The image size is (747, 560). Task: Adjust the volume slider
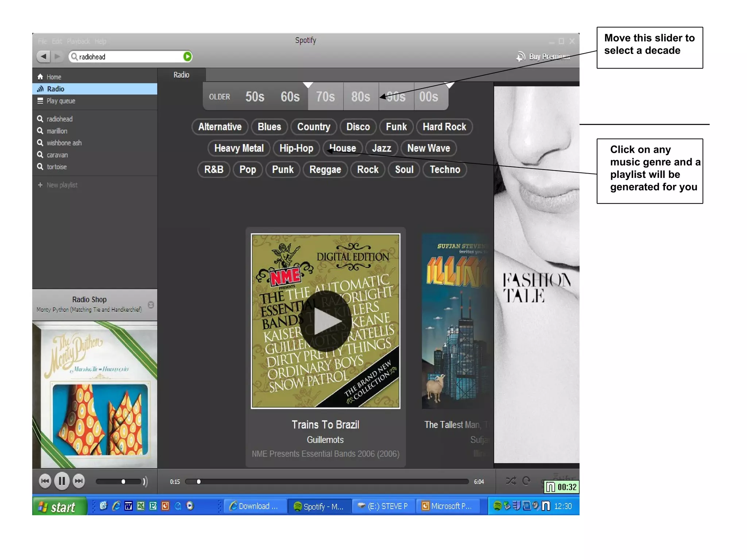coord(119,482)
